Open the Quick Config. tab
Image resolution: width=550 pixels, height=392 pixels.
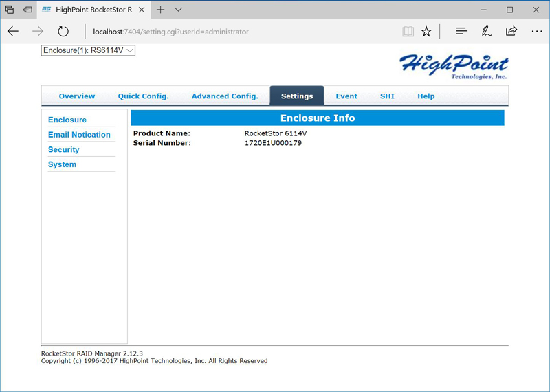click(x=143, y=96)
